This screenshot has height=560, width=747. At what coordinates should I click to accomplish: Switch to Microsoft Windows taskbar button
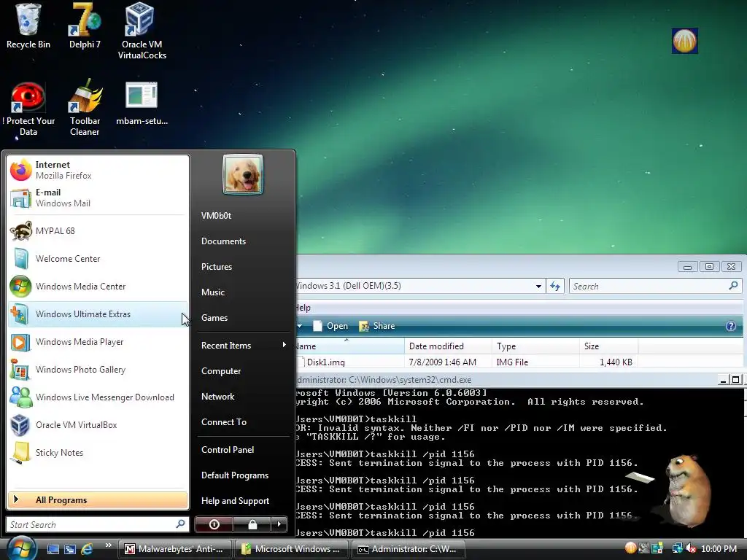pos(292,549)
